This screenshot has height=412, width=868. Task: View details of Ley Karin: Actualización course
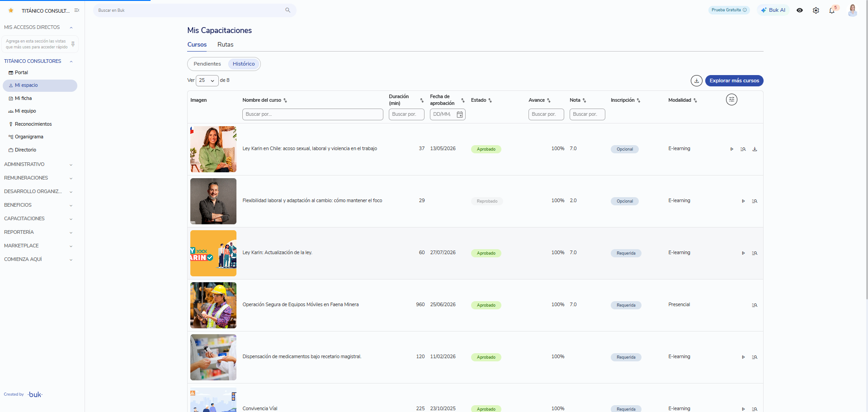click(x=755, y=253)
